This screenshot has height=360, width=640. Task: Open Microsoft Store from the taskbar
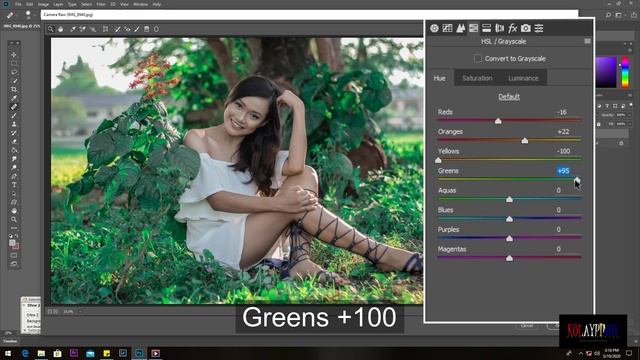pyautogui.click(x=58, y=353)
